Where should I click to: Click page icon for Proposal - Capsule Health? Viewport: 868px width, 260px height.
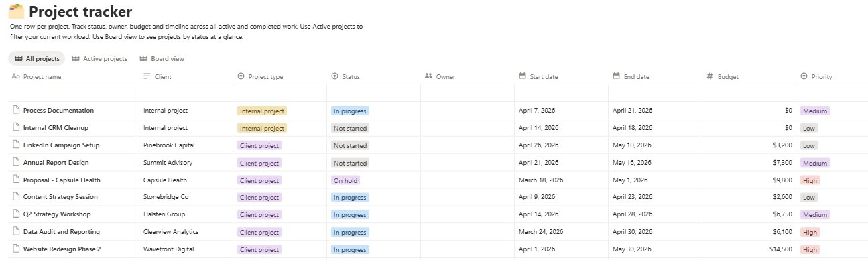(16, 180)
